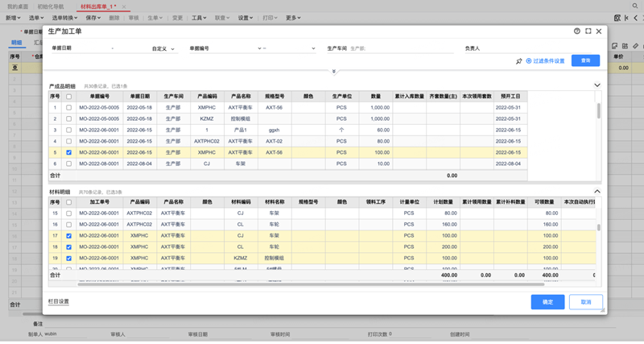Open 过滤条件设置 link
This screenshot has width=644, height=344.
pyautogui.click(x=549, y=61)
